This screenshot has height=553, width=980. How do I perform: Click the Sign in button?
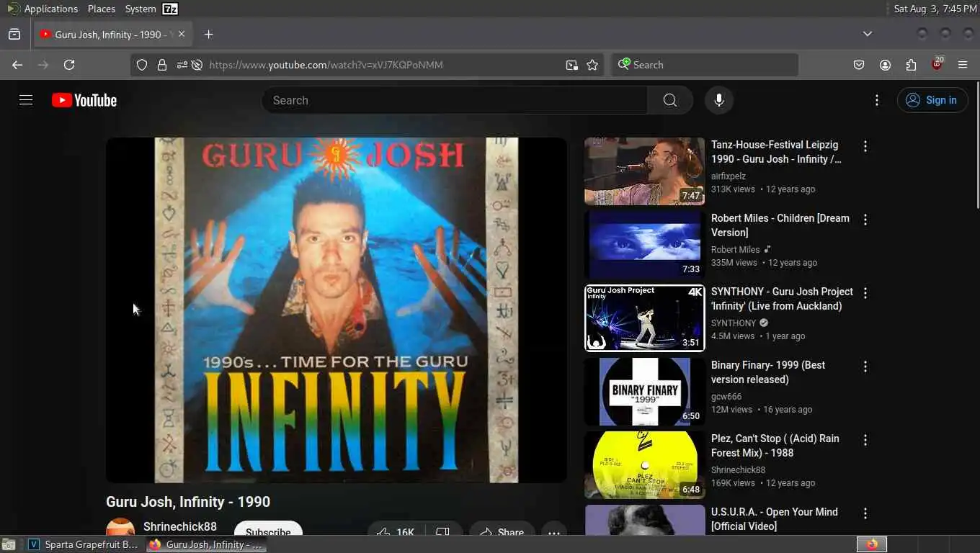[x=932, y=100]
